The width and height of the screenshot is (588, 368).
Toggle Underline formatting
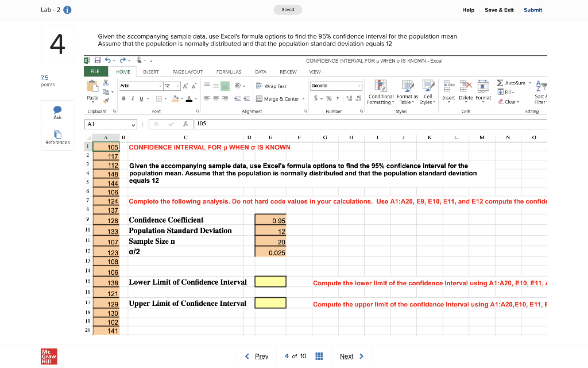141,99
